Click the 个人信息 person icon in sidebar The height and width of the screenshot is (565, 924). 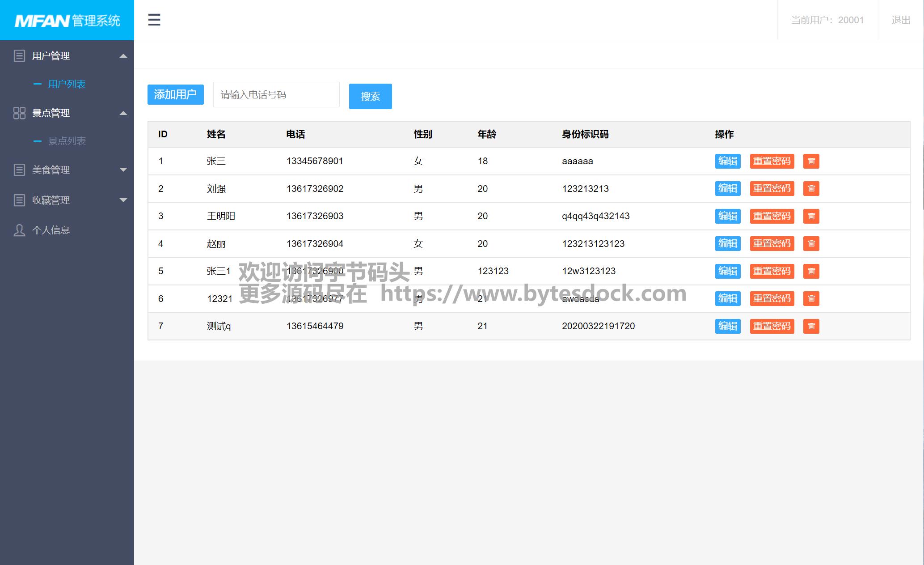click(19, 230)
